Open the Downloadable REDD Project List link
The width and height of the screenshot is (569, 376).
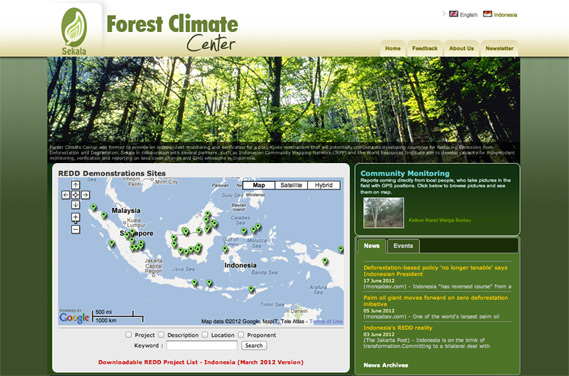[201, 362]
